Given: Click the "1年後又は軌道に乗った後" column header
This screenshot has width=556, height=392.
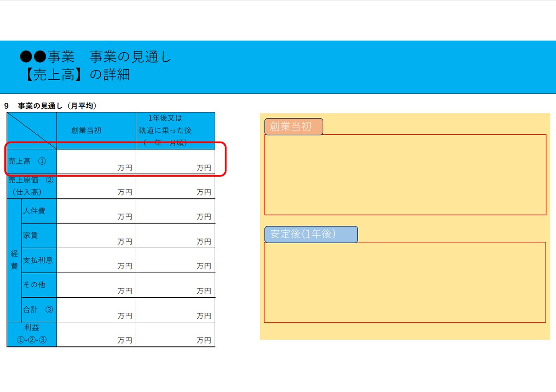Looking at the screenshot, I should click(175, 131).
